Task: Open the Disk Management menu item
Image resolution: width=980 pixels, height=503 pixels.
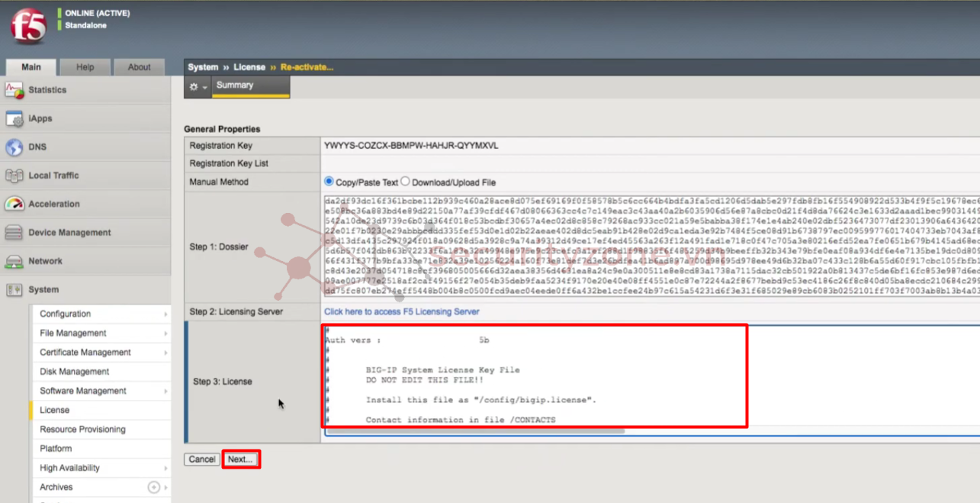Action: [x=101, y=372]
